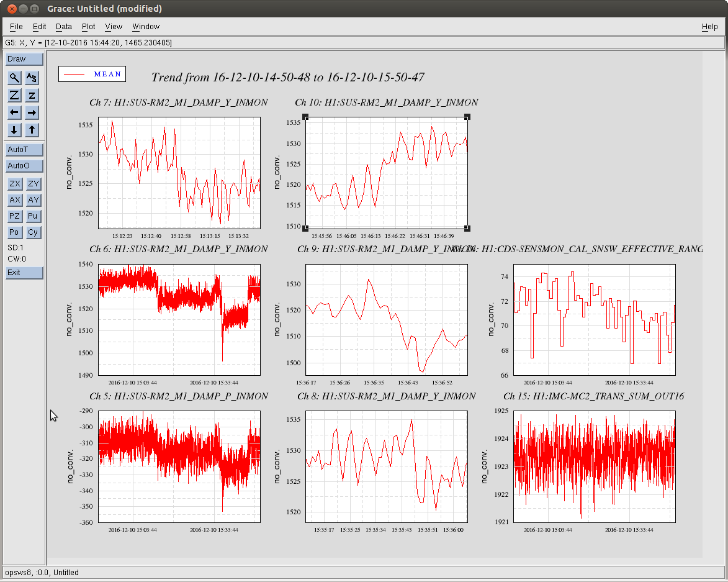Open the Help menu
The height and width of the screenshot is (582, 728).
pos(709,27)
